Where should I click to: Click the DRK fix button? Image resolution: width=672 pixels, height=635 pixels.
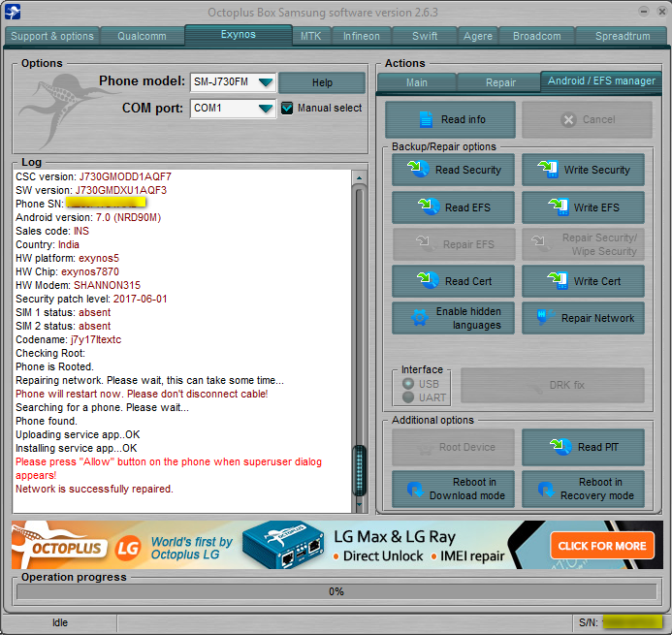553,385
